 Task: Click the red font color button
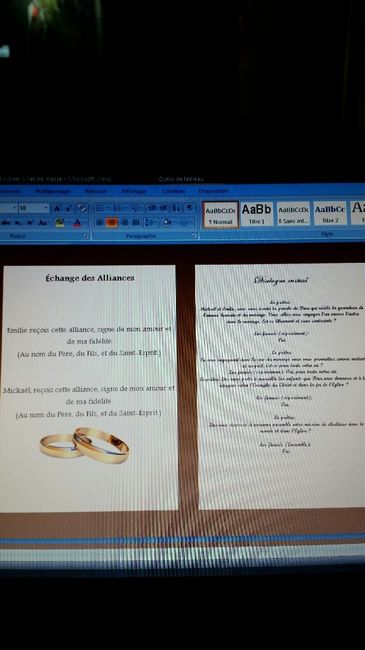(x=77, y=223)
